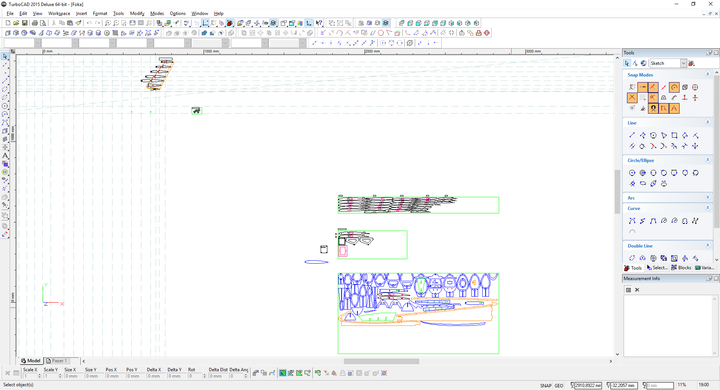The image size is (720, 390).
Task: Open a file with the folder icon
Action: 16,23
